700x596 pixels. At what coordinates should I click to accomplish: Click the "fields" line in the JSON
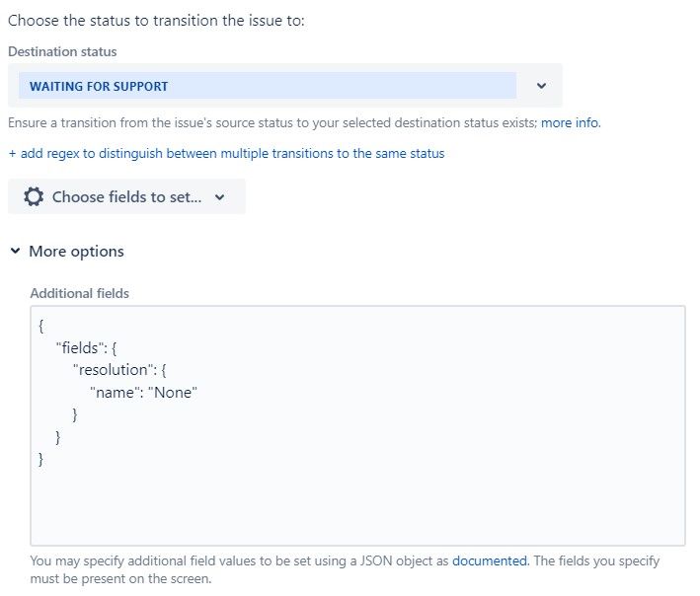[x=86, y=348]
